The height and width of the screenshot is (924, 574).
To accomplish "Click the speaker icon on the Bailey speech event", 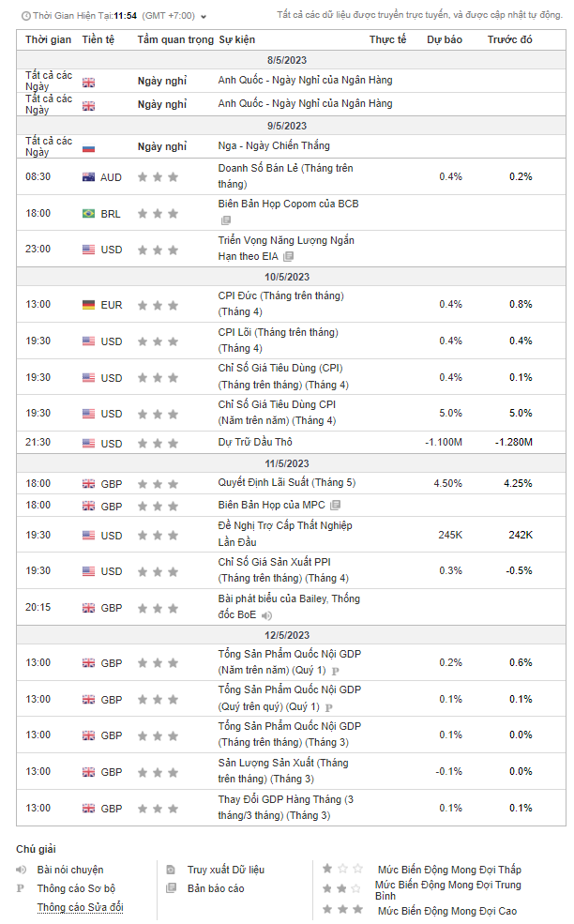I will tap(266, 615).
